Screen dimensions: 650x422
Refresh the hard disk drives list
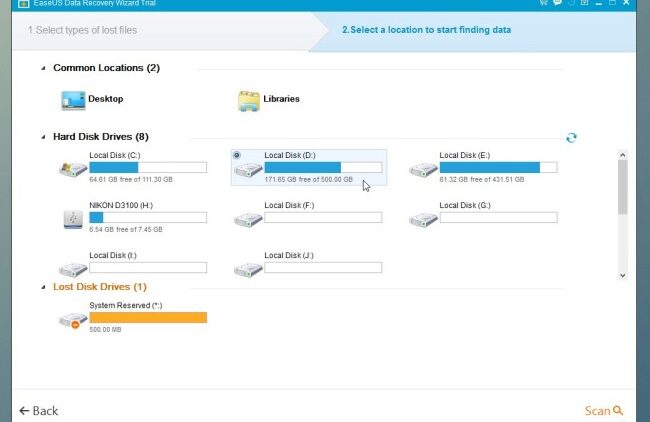571,138
